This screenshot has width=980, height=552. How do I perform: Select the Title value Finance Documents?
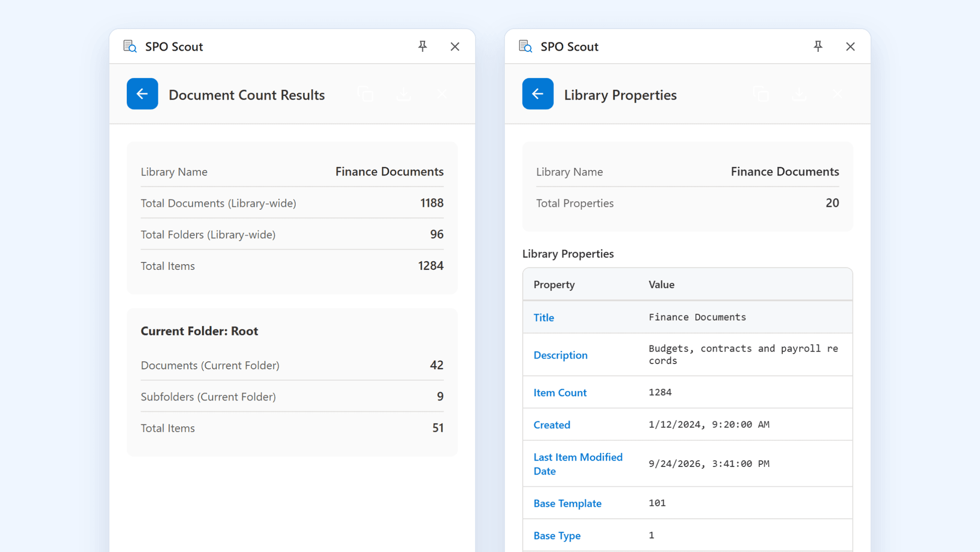[x=697, y=317]
